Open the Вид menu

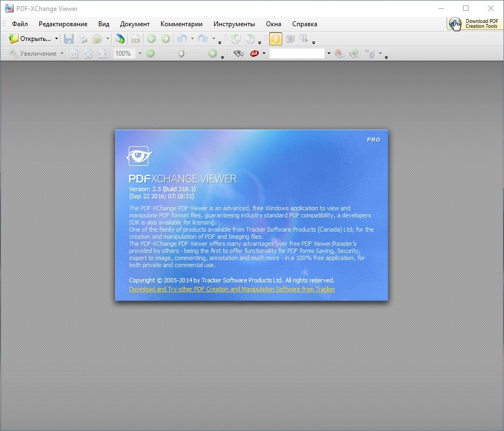click(104, 24)
